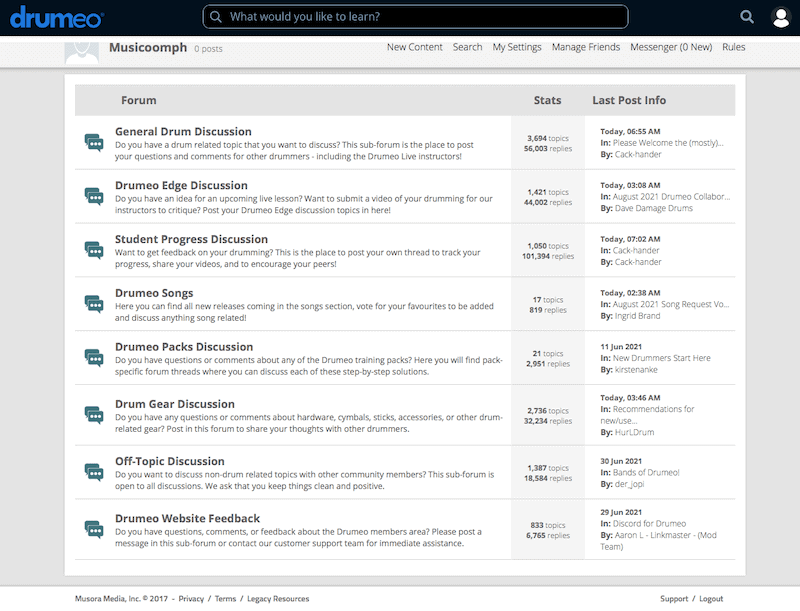The height and width of the screenshot is (611, 800).
Task: Open 'Discord for Drumeo' post
Action: coord(649,523)
